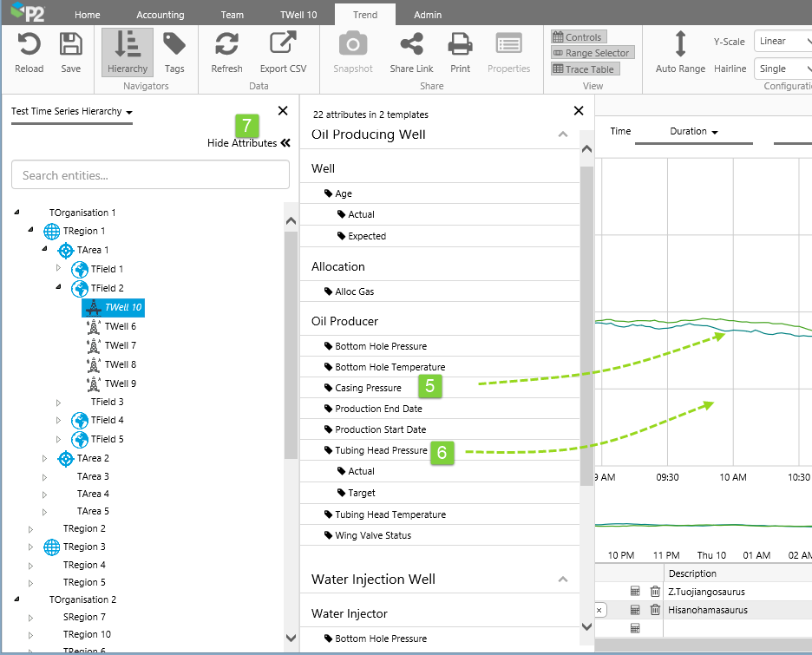Save the trend using the Save icon
This screenshot has height=655, width=812.
point(71,45)
